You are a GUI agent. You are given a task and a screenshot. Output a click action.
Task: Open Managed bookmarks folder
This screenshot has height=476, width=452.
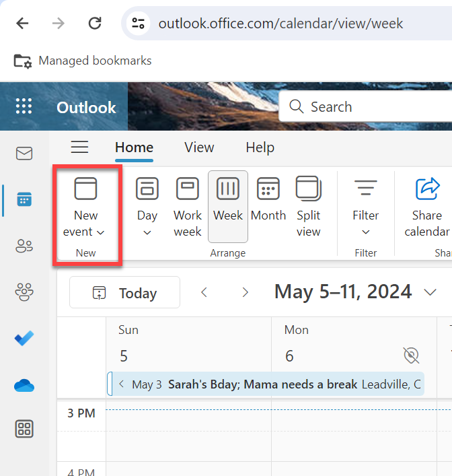click(83, 61)
